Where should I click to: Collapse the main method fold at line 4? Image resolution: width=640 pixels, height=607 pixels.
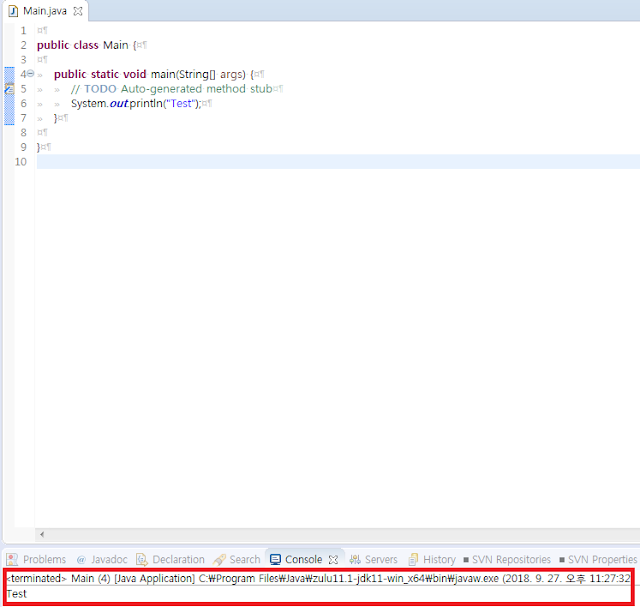[30, 73]
